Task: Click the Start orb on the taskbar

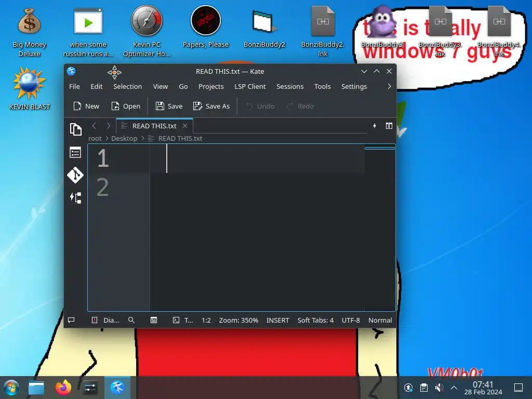Action: coord(11,388)
